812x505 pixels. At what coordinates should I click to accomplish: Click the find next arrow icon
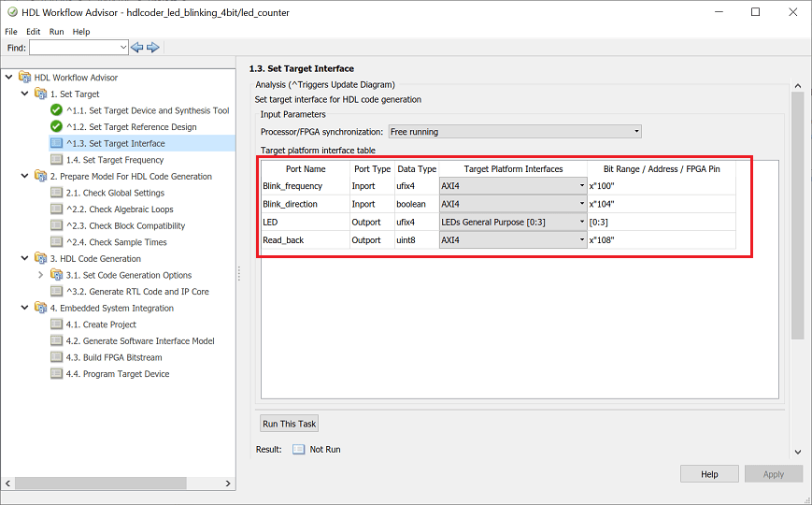153,47
